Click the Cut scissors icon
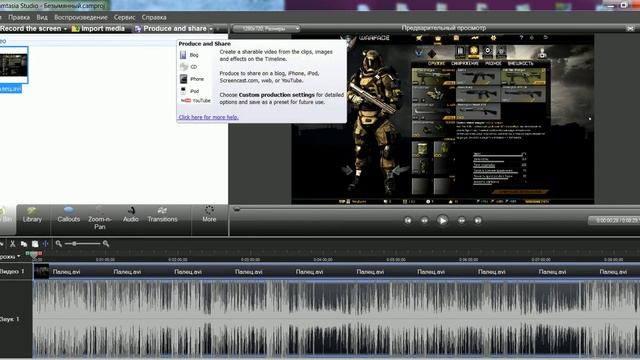 (13, 244)
